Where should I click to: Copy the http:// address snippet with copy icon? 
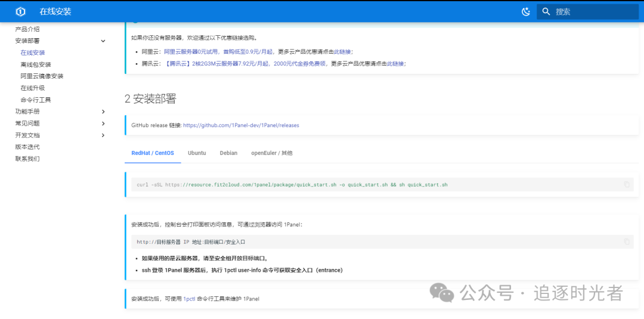click(x=626, y=241)
